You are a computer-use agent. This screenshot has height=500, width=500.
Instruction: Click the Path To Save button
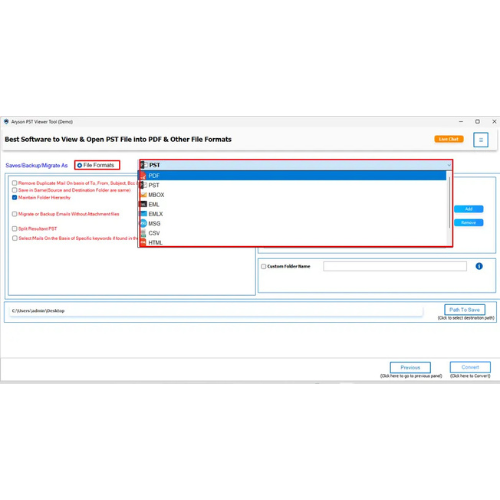coord(465,310)
